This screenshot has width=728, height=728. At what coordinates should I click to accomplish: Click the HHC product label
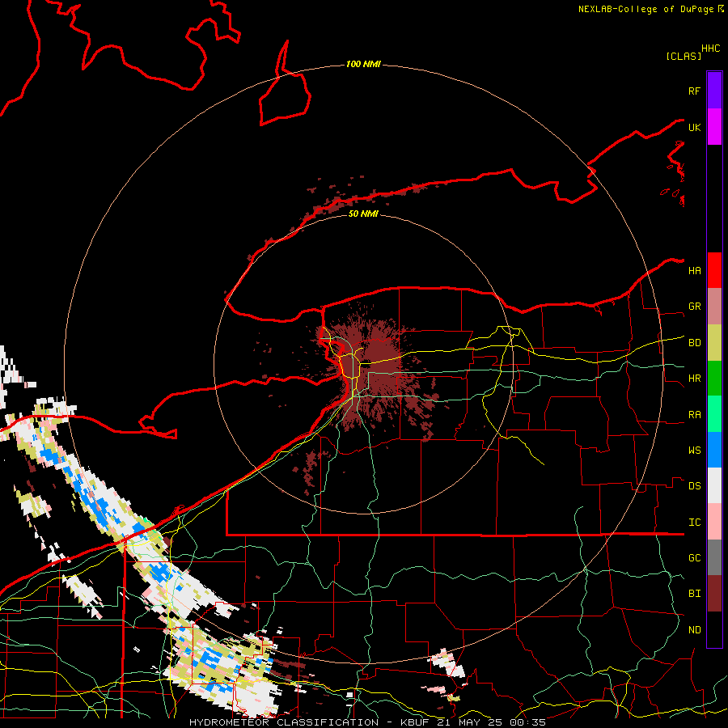point(710,49)
